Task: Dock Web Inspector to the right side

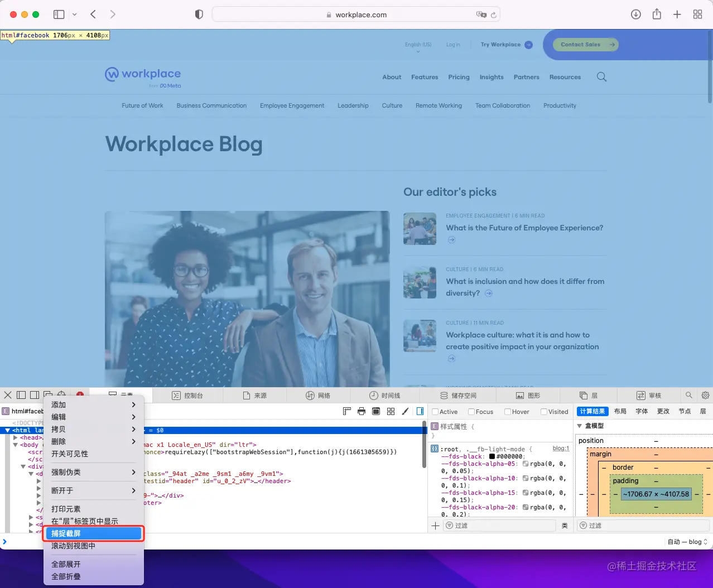Action: 35,395
